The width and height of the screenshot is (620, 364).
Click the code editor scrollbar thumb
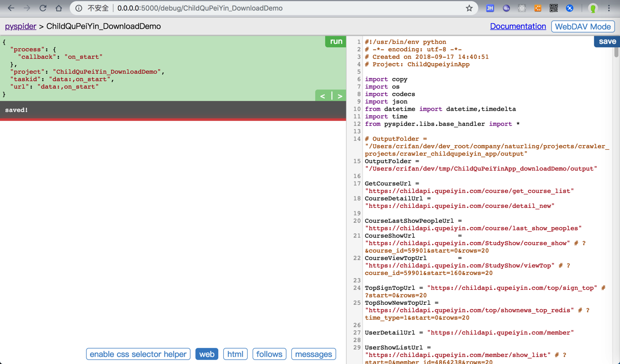[617, 52]
